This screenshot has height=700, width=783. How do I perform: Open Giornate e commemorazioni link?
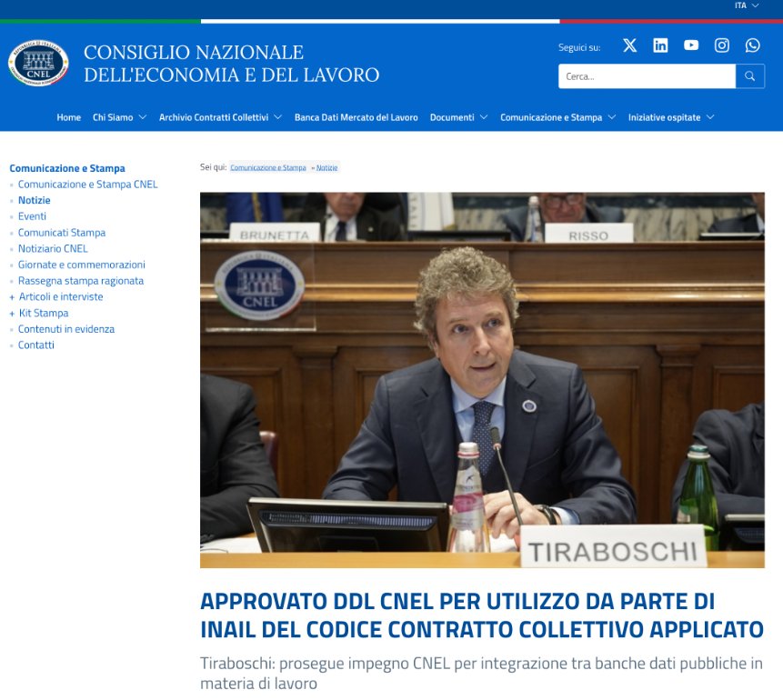[x=82, y=265]
